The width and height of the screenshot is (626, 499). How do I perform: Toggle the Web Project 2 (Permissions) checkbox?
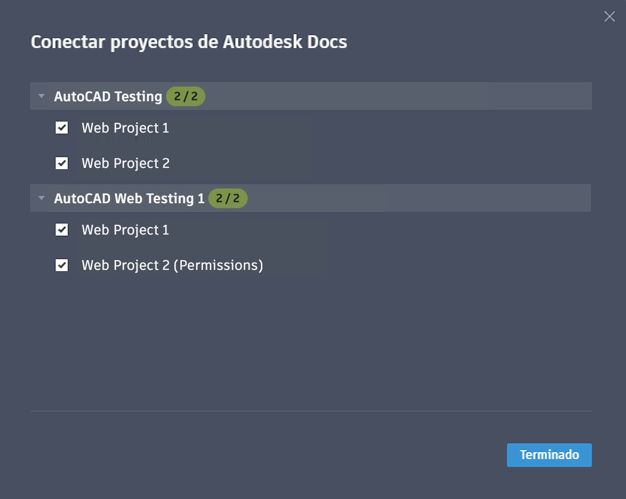click(62, 265)
